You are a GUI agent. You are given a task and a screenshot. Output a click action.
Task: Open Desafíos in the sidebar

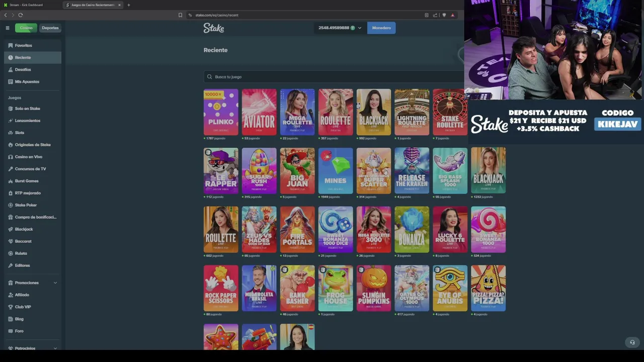point(33,69)
